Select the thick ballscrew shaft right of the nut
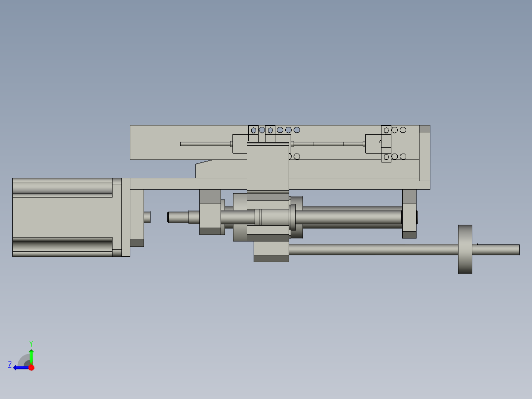 [348, 217]
